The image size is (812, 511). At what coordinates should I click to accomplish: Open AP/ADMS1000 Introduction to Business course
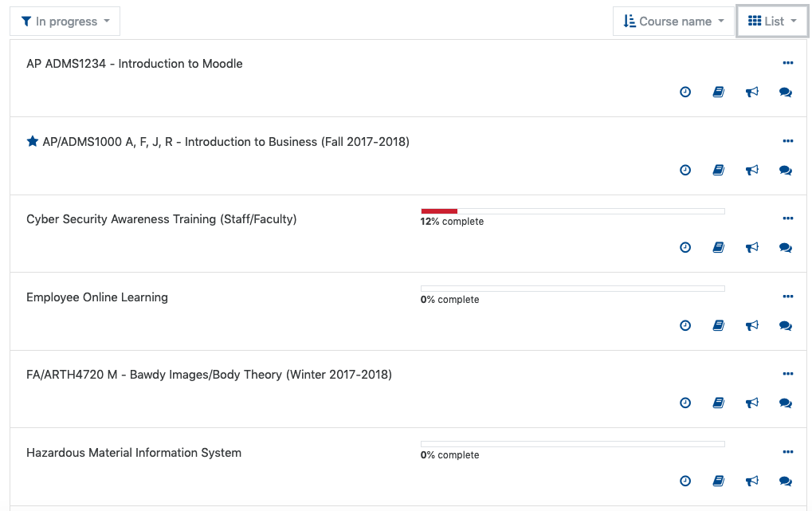(226, 142)
